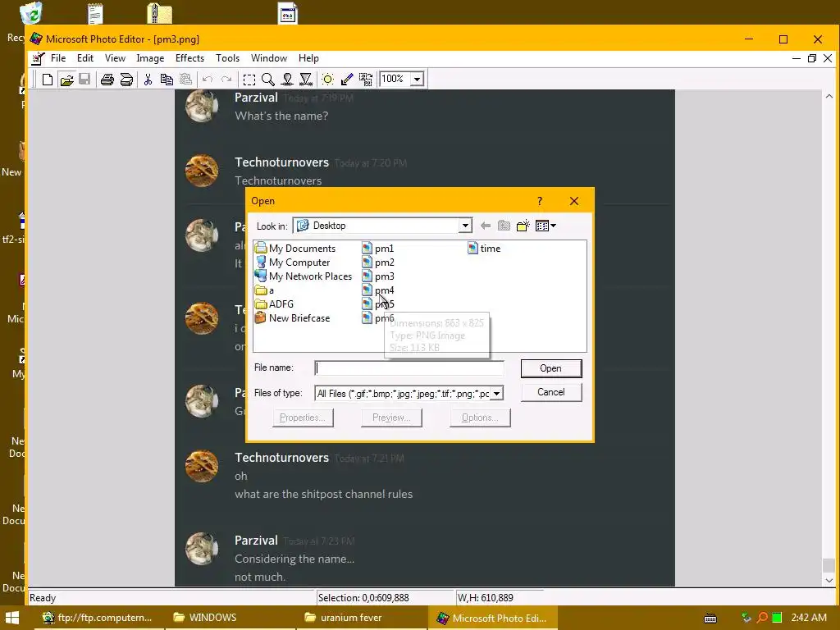
Task: Open the Help menu
Action: (x=308, y=58)
